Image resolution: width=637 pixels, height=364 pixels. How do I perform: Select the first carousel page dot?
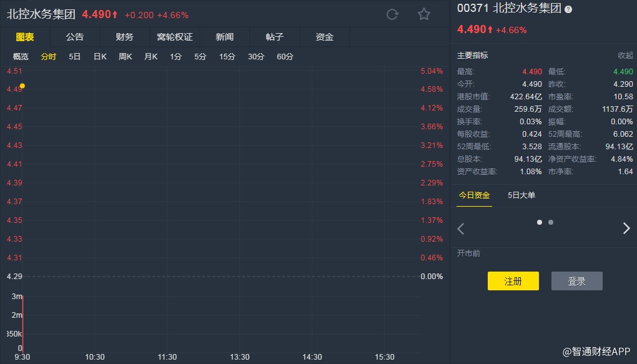pyautogui.click(x=540, y=222)
